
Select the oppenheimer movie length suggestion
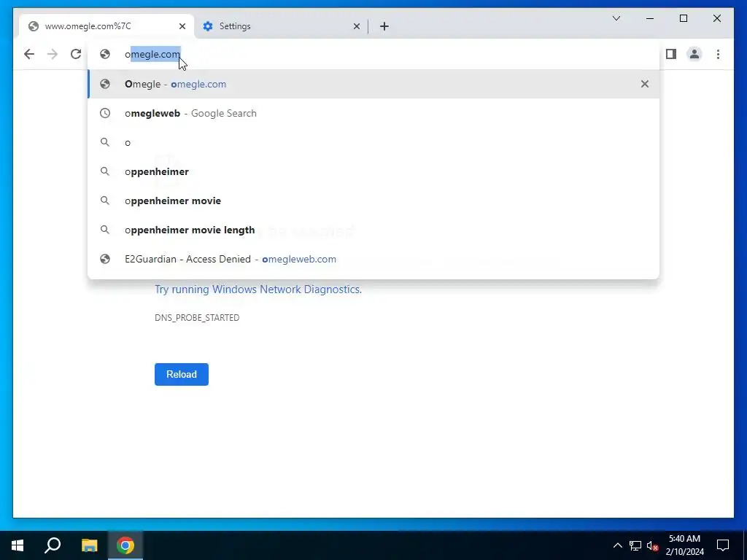pyautogui.click(x=373, y=230)
